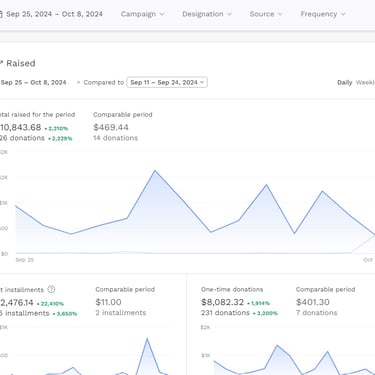Screen dimensions: 375x375
Task: Click the 22,410% installments change indicator
Action: pos(50,304)
